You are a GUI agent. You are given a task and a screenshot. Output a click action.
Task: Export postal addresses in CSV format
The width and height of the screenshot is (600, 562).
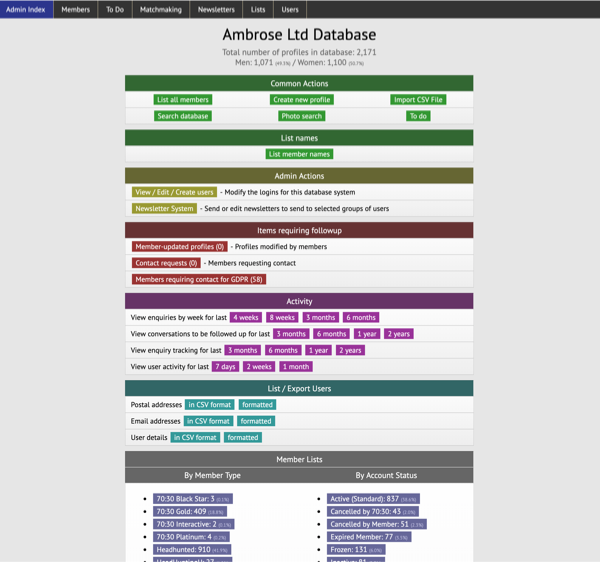tap(210, 405)
